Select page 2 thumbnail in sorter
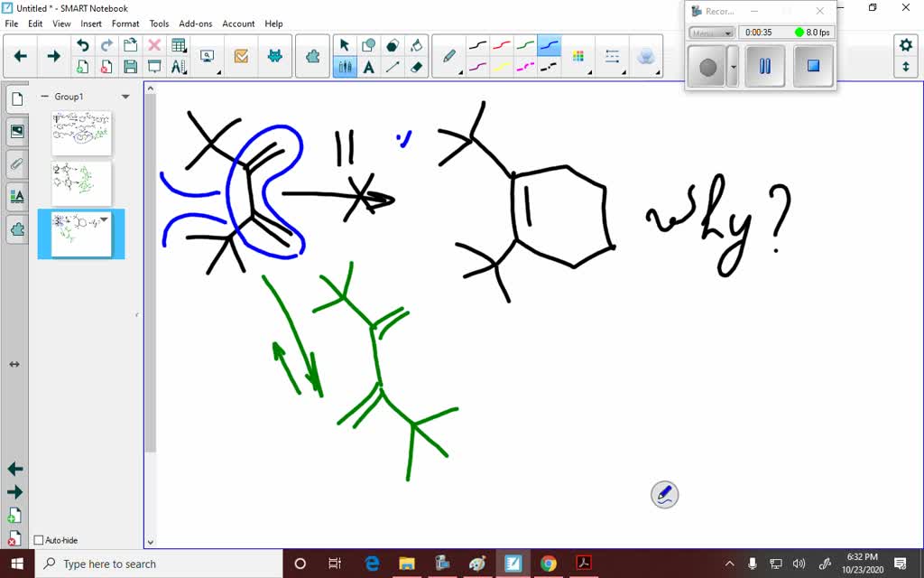924x578 pixels. tap(81, 181)
